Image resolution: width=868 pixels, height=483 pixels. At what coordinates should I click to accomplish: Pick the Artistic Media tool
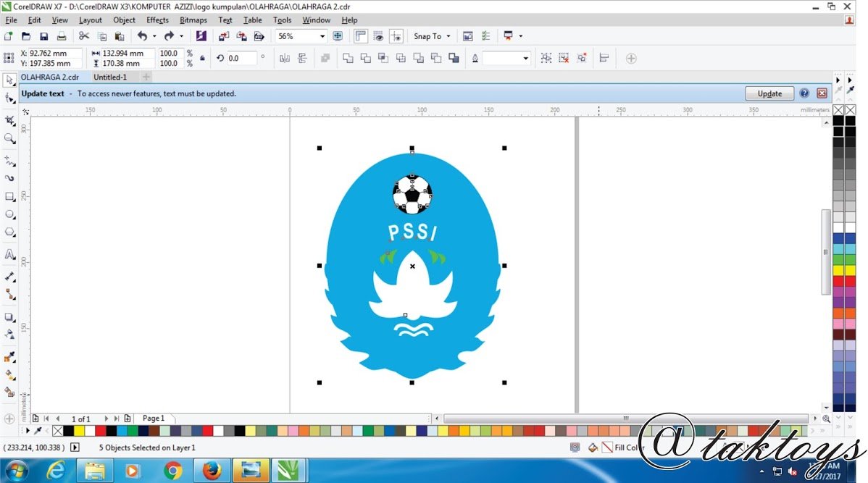[x=9, y=178]
